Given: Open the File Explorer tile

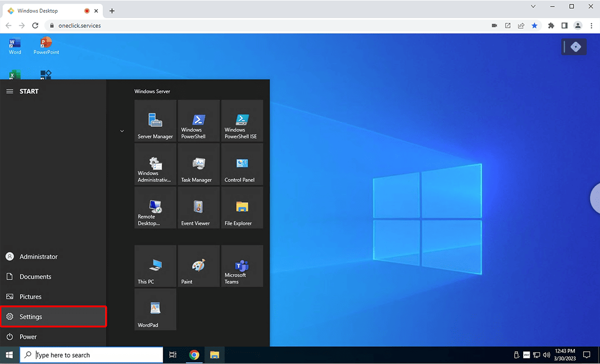Looking at the screenshot, I should point(242,208).
